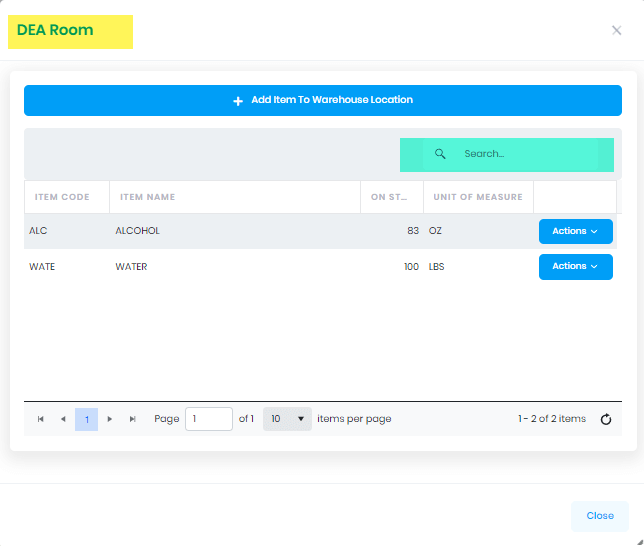The height and width of the screenshot is (546, 644).
Task: Go to the previous page using the pager arrow
Action: 63,419
